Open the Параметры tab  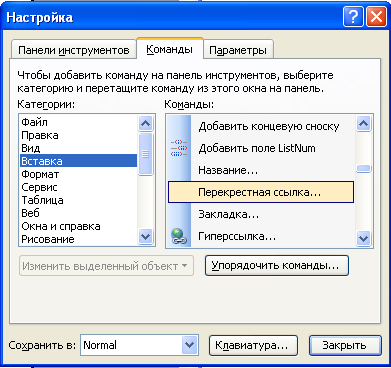click(x=238, y=50)
